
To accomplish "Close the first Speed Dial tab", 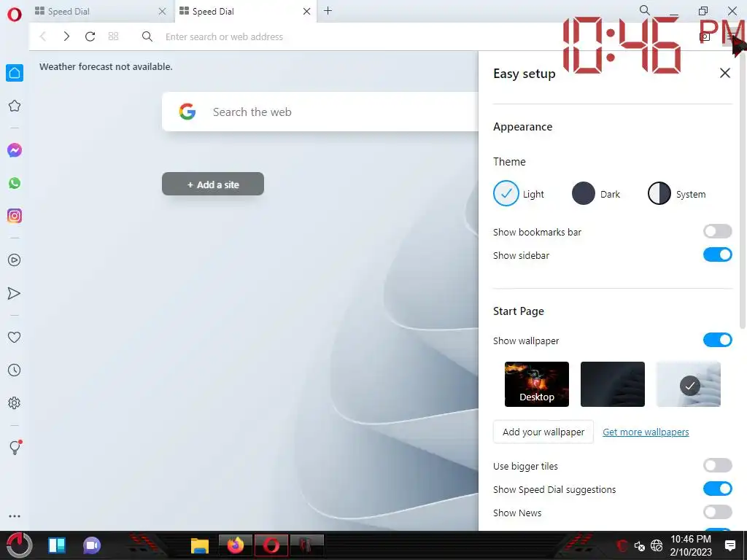I will pyautogui.click(x=162, y=12).
